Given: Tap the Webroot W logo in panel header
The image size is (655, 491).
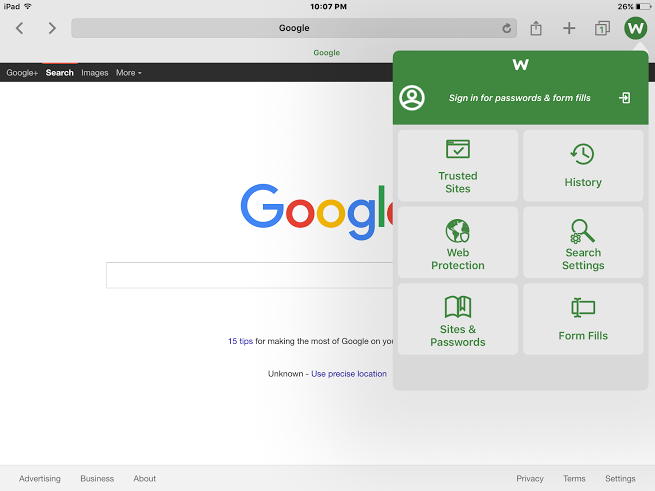Looking at the screenshot, I should pyautogui.click(x=520, y=64).
